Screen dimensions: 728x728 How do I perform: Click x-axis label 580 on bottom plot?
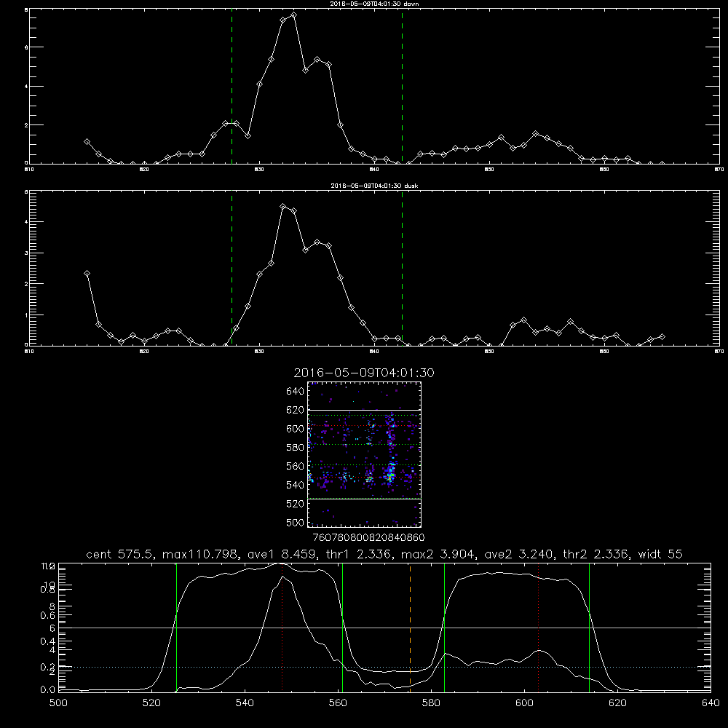click(431, 703)
